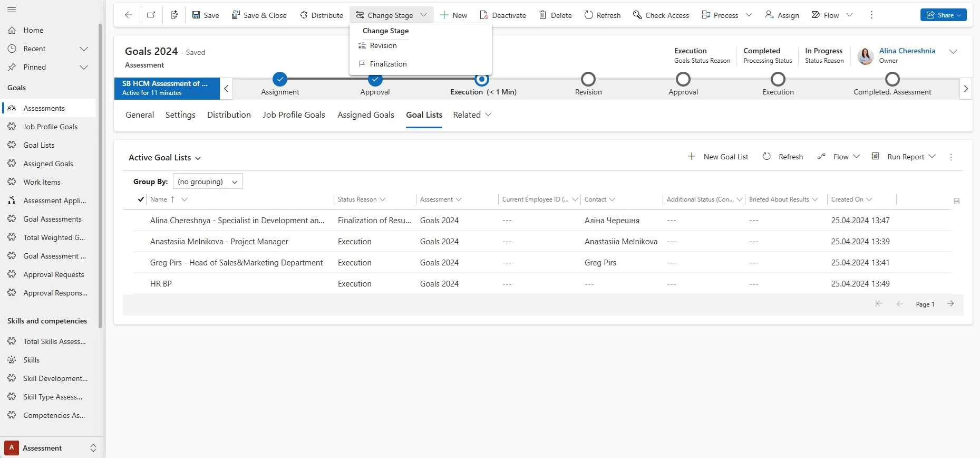The width and height of the screenshot is (980, 458).
Task: Toggle the select-all checkmark in the grid header
Action: (140, 199)
